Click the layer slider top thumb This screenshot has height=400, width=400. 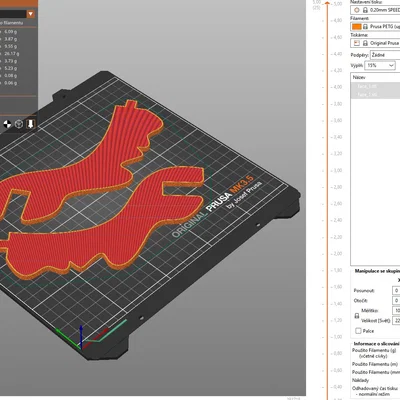point(327,3)
